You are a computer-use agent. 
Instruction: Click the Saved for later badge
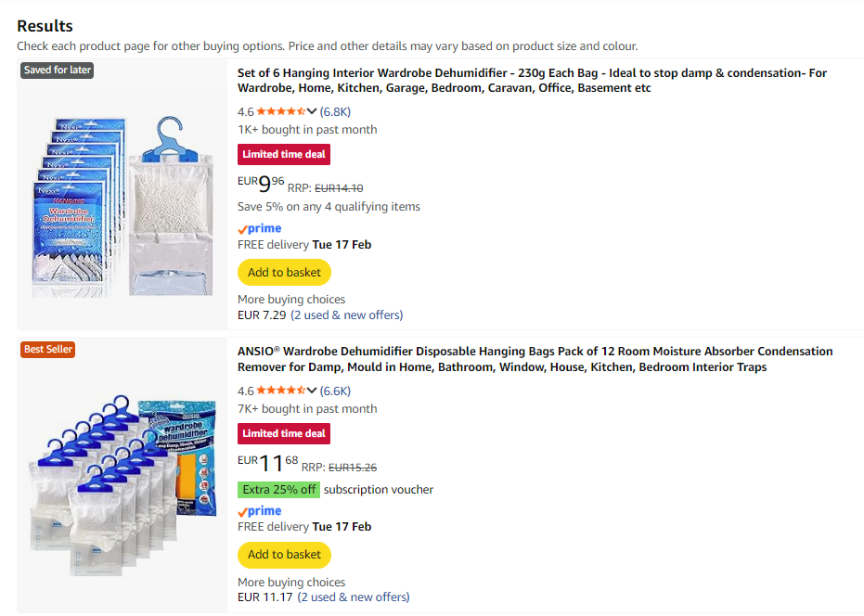pyautogui.click(x=58, y=71)
